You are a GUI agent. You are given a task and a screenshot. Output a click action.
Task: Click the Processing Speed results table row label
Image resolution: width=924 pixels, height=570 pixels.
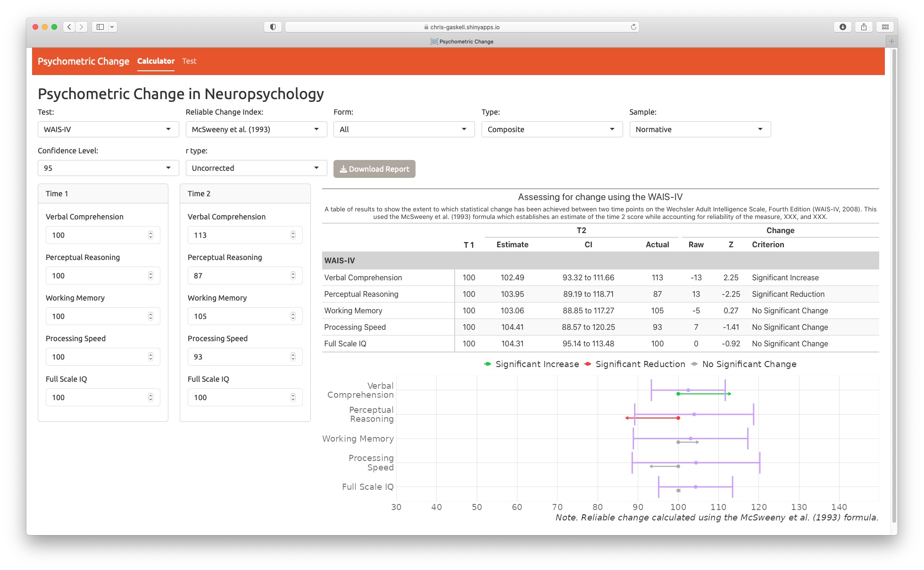pyautogui.click(x=355, y=327)
